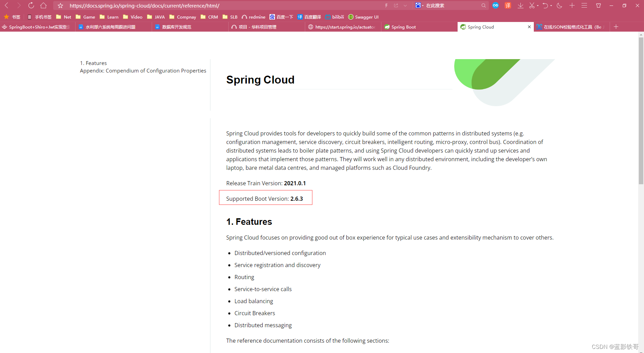Screen dimensions: 644x353
Task: Open the 手机书签 mobile bookmarks
Action: tap(39, 17)
